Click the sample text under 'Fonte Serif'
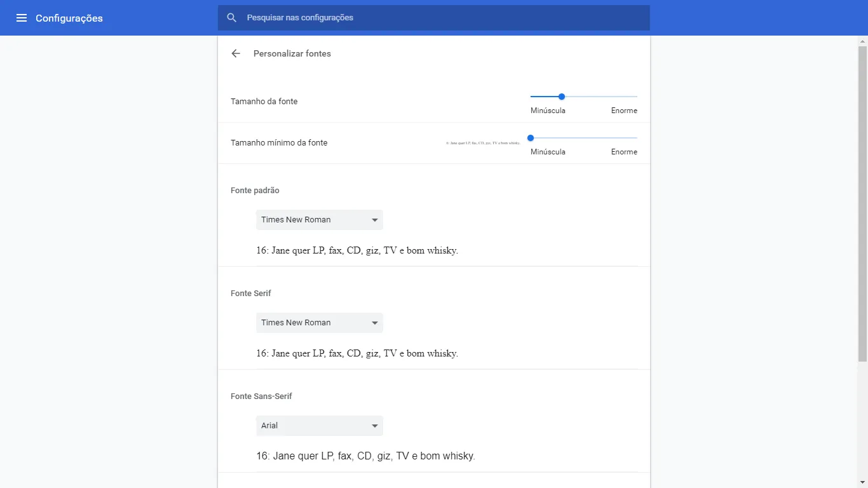The image size is (868, 488). [x=357, y=353]
